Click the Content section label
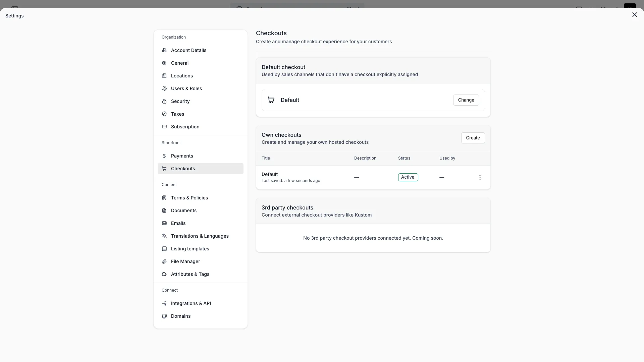Screen dimensions: 644x362 point(169,185)
